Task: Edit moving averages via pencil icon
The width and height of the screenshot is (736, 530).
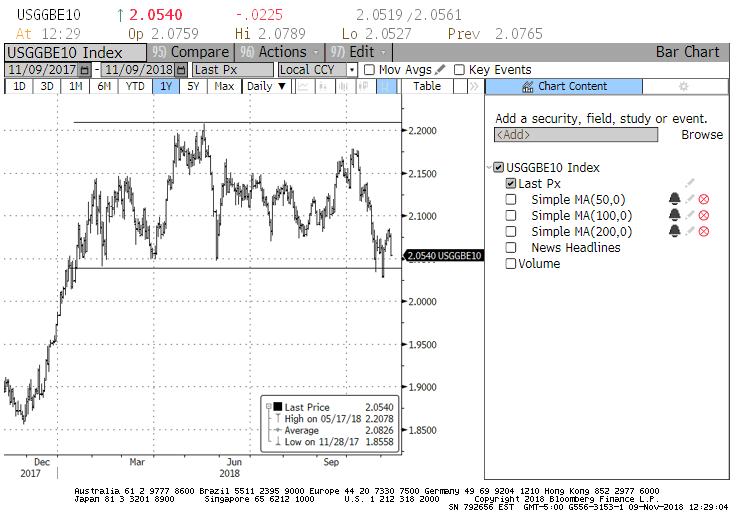Action: (x=440, y=69)
